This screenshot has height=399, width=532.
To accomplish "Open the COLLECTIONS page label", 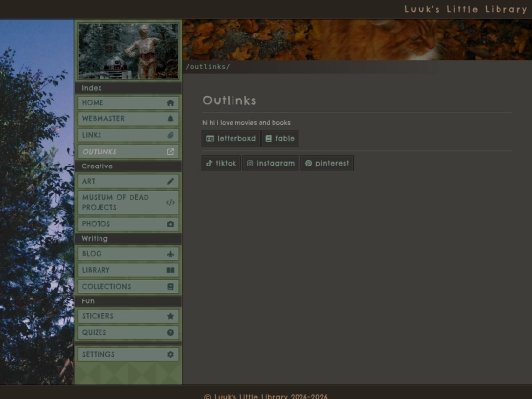I will (106, 287).
